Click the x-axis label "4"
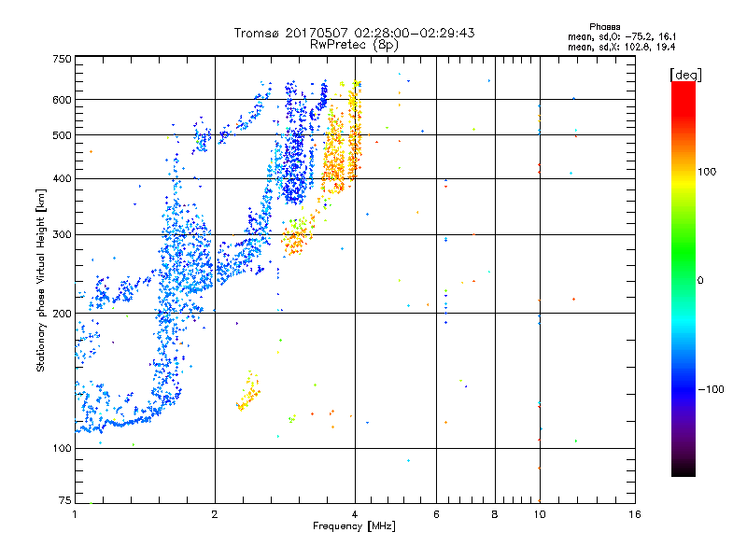This screenshot has height=560, width=747. [x=355, y=514]
